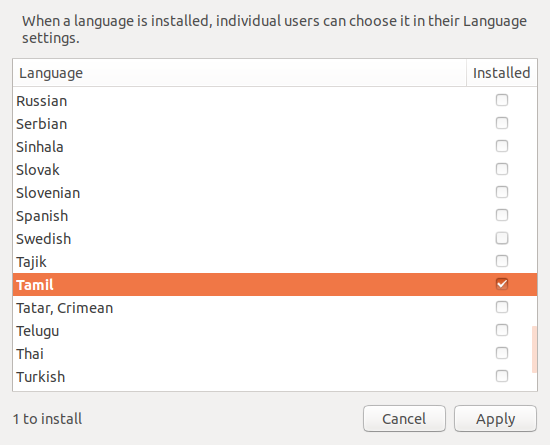Select the Spanish row by name
Screen dimensions: 550x445
click(x=42, y=216)
